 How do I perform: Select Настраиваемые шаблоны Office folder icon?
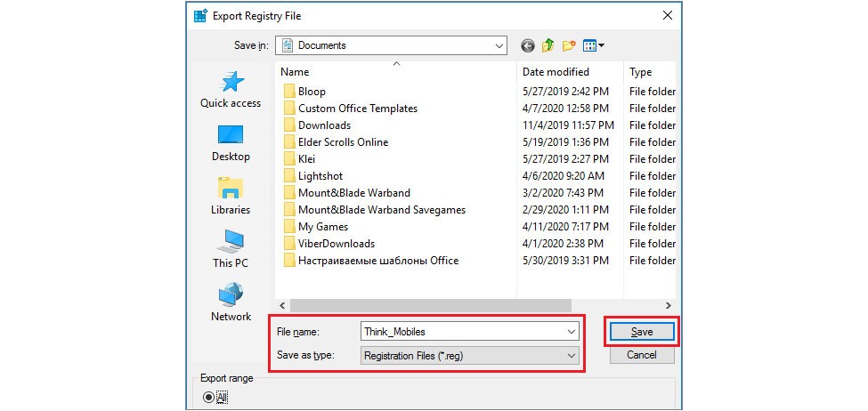pyautogui.click(x=289, y=261)
